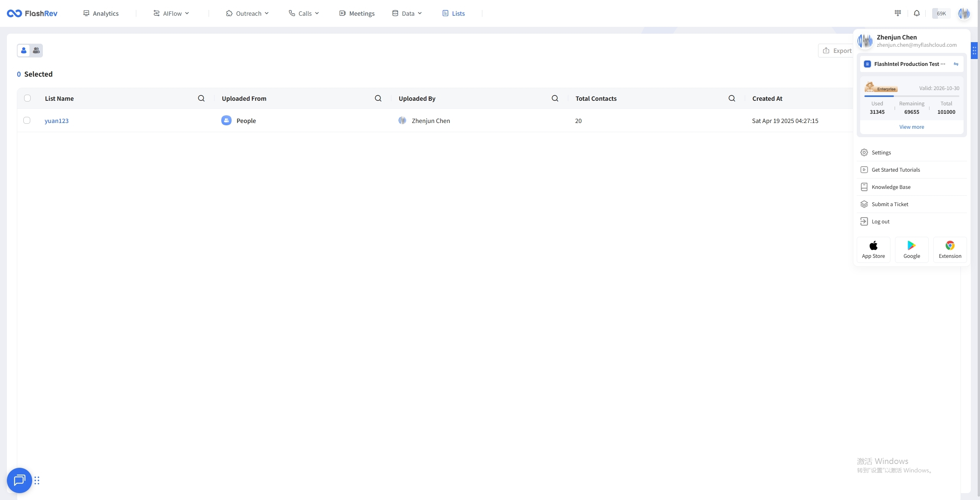Switch to personal lists view
The width and height of the screenshot is (980, 500).
(24, 50)
